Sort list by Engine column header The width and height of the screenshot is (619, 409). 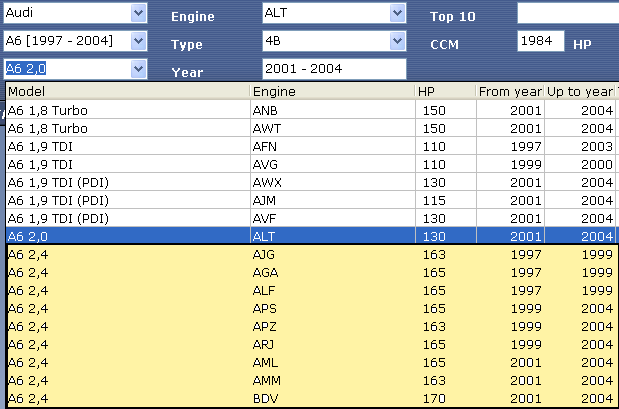333,91
